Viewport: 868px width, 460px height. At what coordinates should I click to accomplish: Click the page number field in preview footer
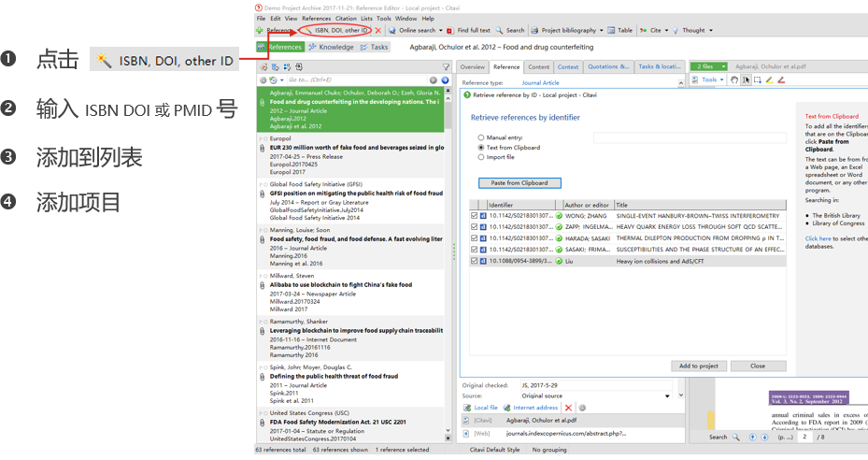tap(804, 437)
